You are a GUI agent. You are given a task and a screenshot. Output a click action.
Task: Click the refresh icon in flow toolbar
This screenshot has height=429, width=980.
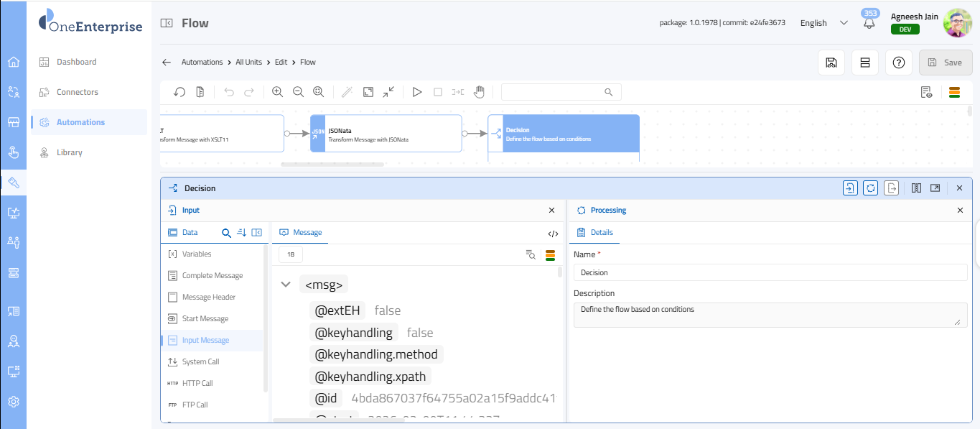179,92
